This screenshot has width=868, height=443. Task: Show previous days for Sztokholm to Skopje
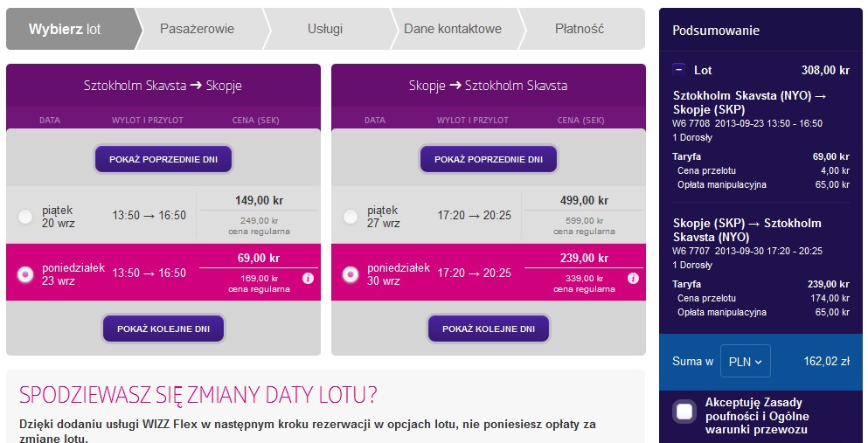163,159
